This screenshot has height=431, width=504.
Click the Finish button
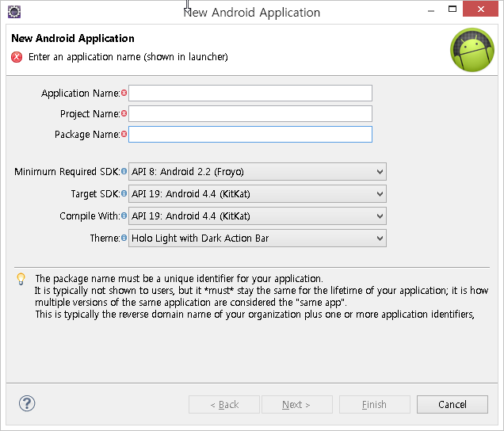[x=375, y=404]
